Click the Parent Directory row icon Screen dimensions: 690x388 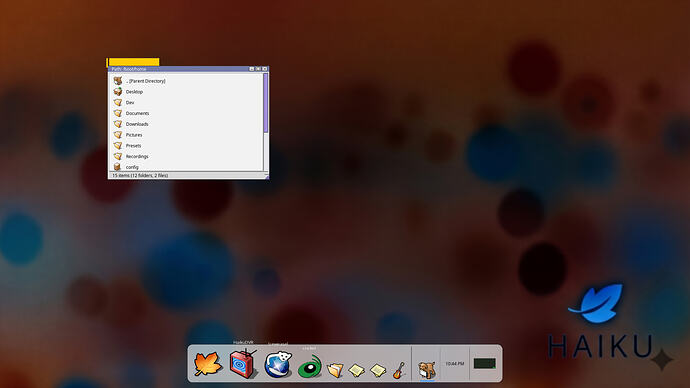coord(117,81)
